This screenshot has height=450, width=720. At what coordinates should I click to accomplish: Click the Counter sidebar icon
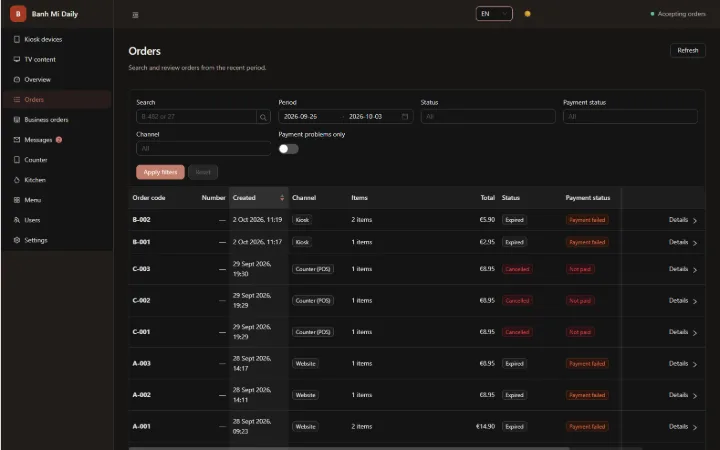(x=17, y=160)
